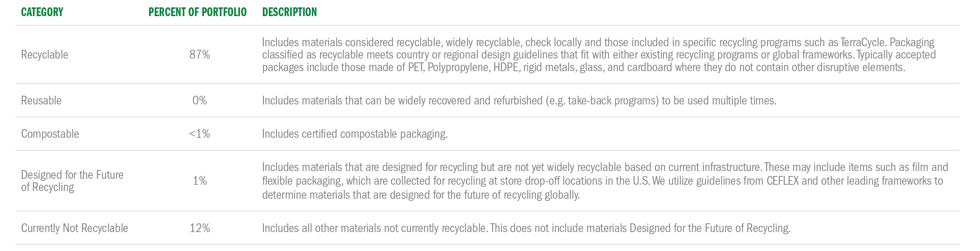Select the Reusable category cell
Image resolution: width=980 pixels, height=251 pixels.
point(41,101)
